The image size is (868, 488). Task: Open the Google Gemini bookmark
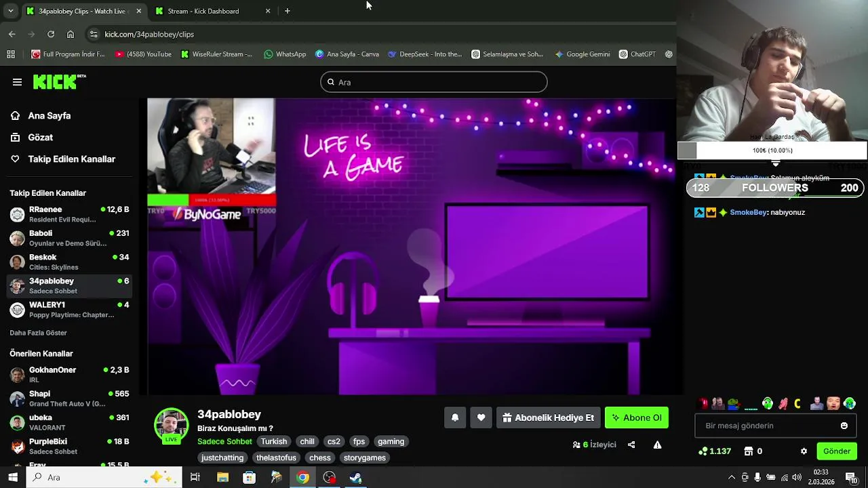(583, 54)
